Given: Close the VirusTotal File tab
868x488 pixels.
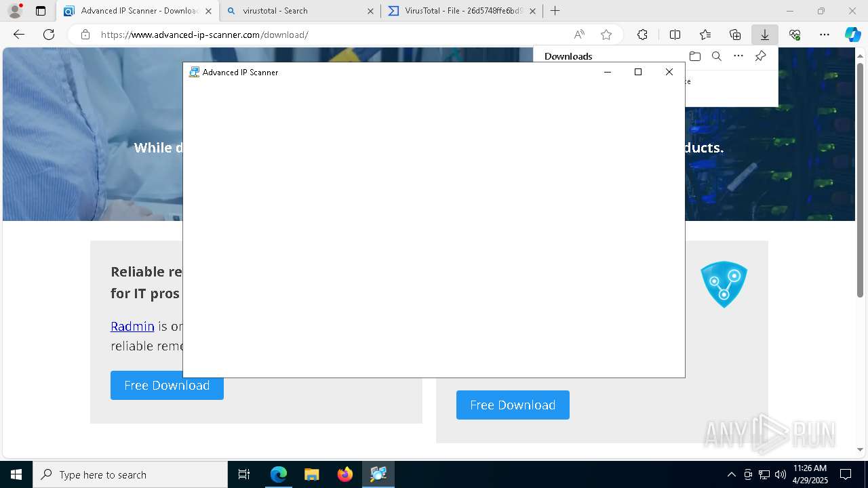Looking at the screenshot, I should point(532,11).
